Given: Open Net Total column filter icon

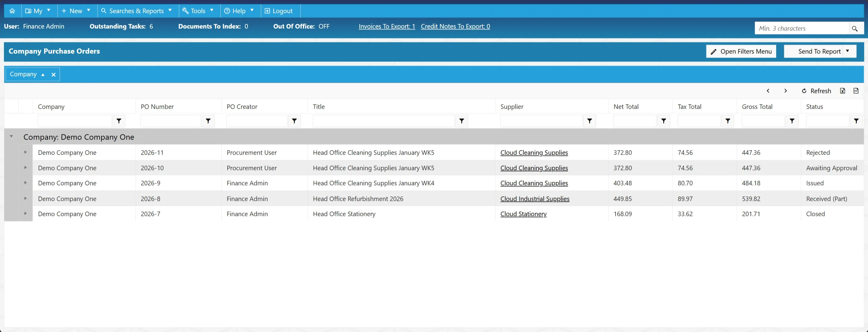Looking at the screenshot, I should point(664,121).
